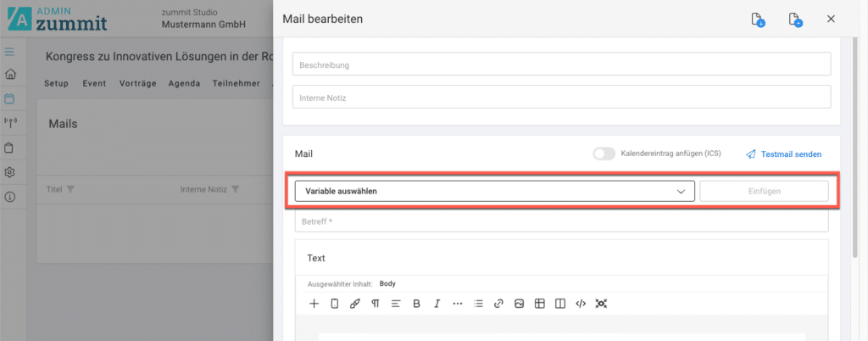Show more editor options via ellipsis
Screen dimensions: 868x341
pyautogui.click(x=458, y=303)
